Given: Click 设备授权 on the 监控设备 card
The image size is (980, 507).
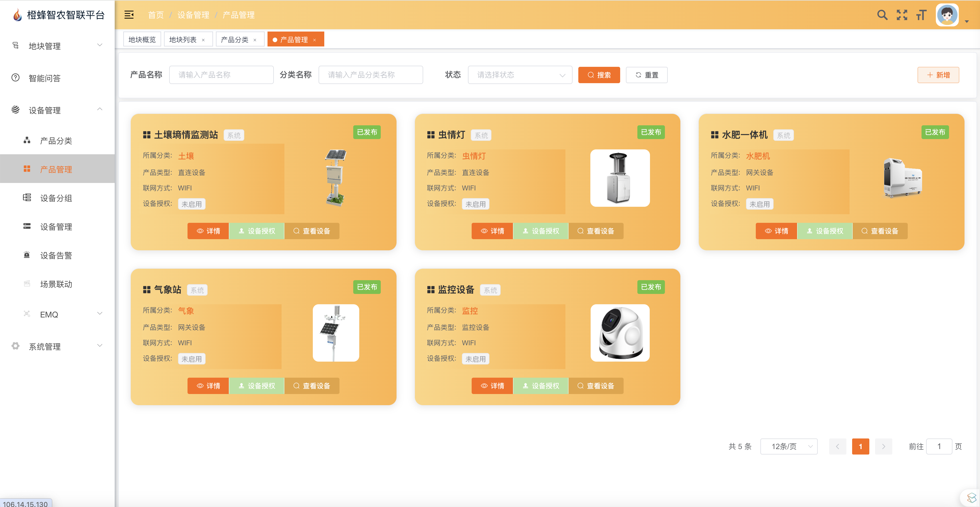Looking at the screenshot, I should point(541,386).
